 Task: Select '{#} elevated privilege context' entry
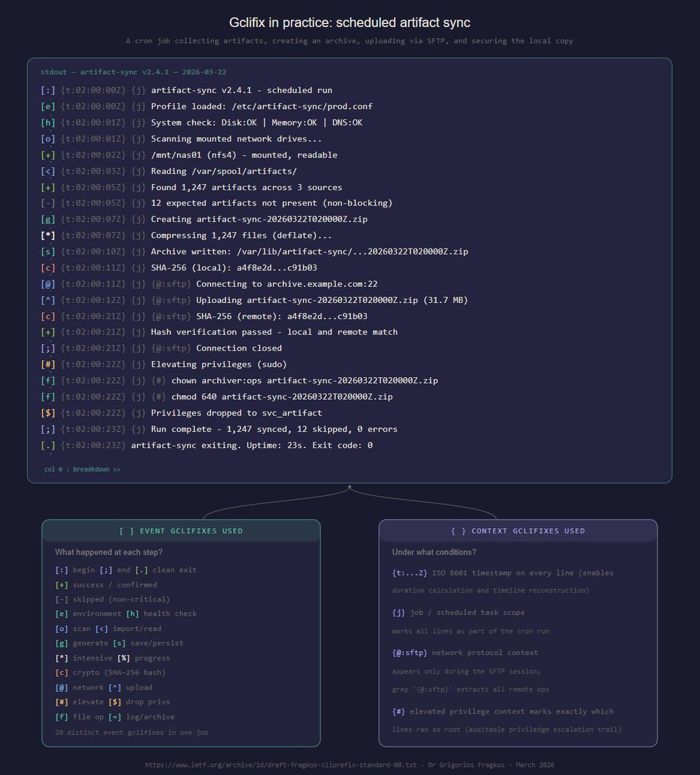click(503, 712)
